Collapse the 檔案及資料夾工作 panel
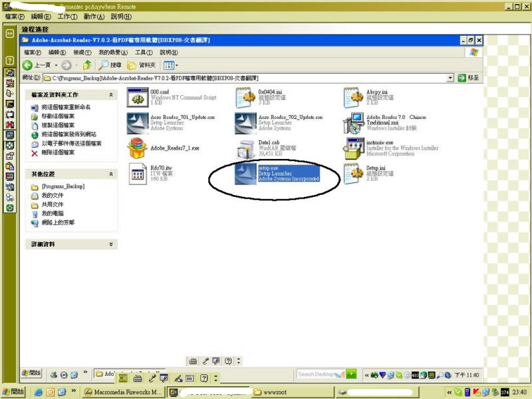 tap(111, 95)
